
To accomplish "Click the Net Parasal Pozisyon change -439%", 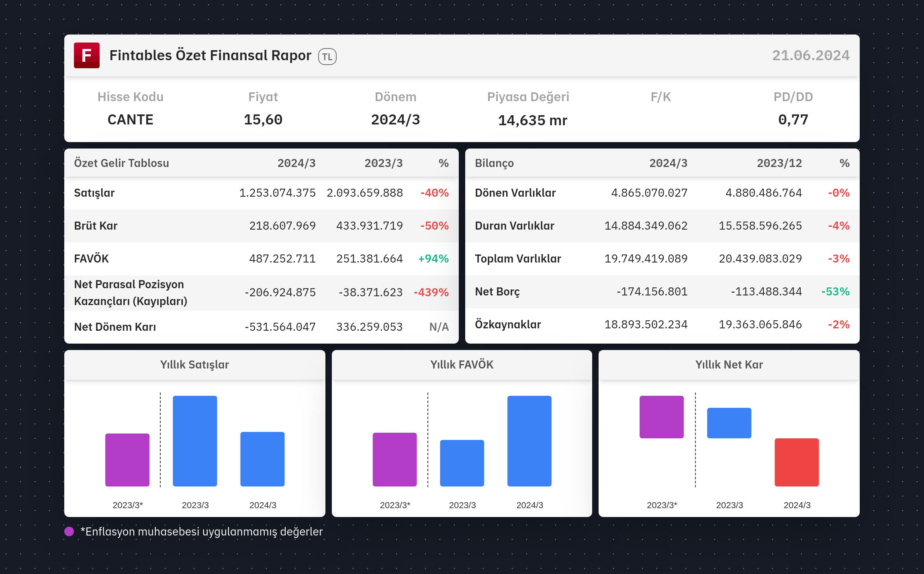I will [431, 292].
